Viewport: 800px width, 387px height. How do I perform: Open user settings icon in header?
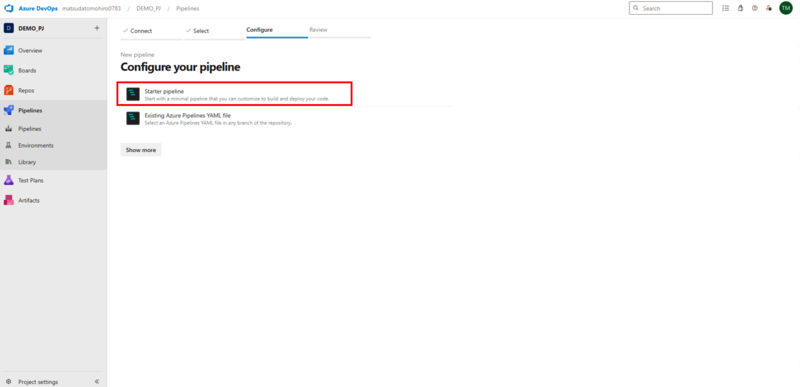pyautogui.click(x=769, y=8)
